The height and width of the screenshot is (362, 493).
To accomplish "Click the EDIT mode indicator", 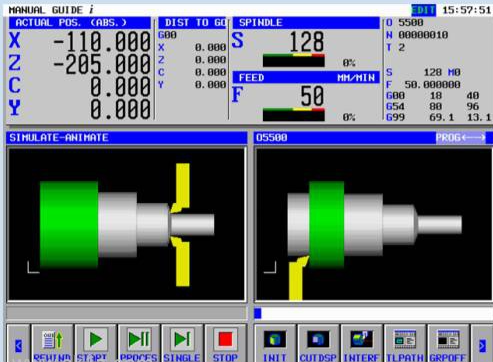I will pyautogui.click(x=423, y=10).
